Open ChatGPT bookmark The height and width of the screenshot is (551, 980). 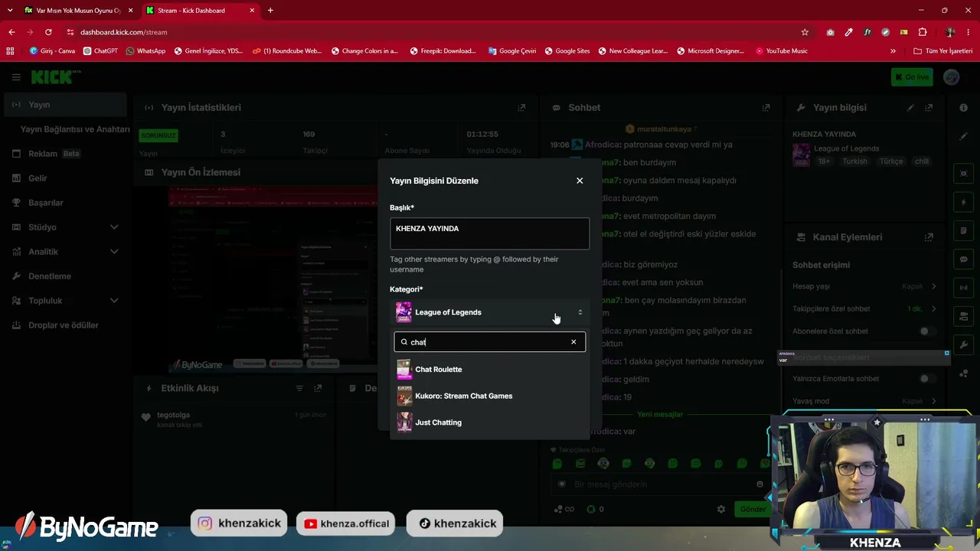point(100,51)
